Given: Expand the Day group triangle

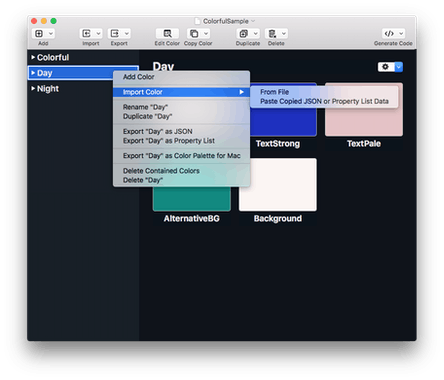Looking at the screenshot, I should click(x=33, y=73).
